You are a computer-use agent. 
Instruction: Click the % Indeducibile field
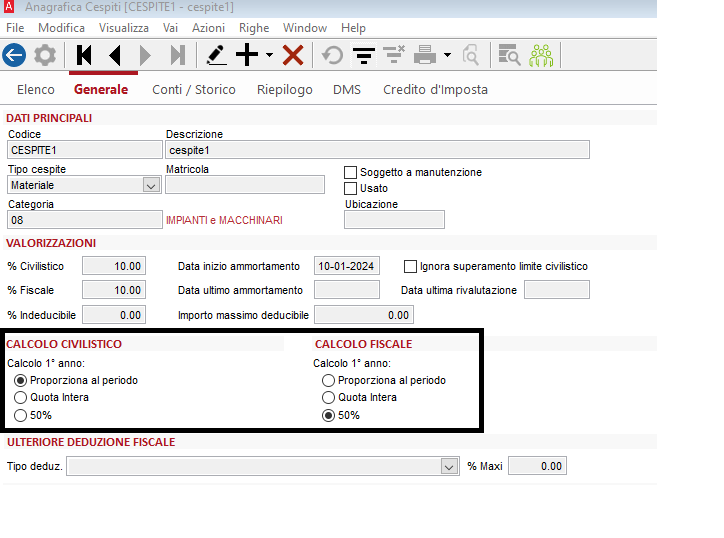114,315
